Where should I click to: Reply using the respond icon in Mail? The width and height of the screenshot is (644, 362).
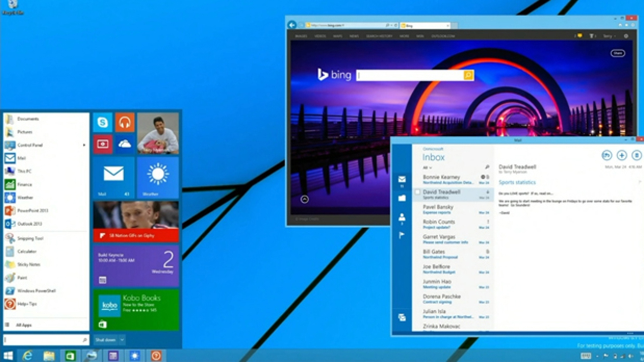pos(606,155)
